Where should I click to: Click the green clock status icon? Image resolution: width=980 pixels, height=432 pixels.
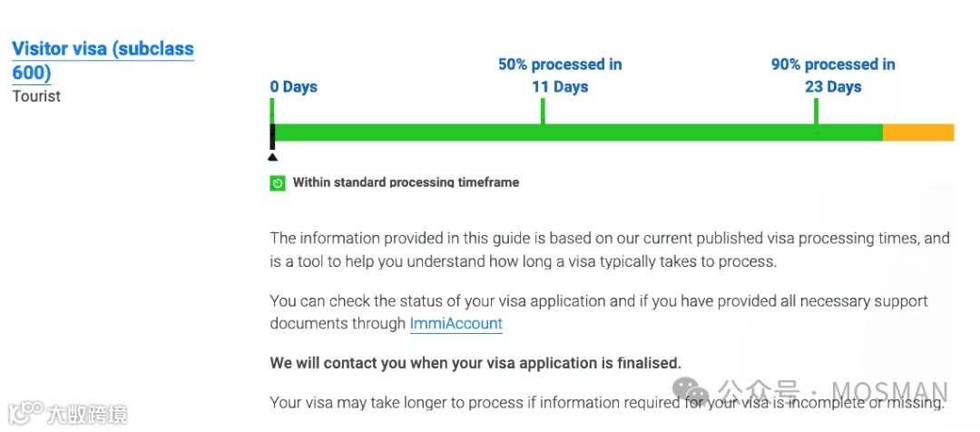278,183
